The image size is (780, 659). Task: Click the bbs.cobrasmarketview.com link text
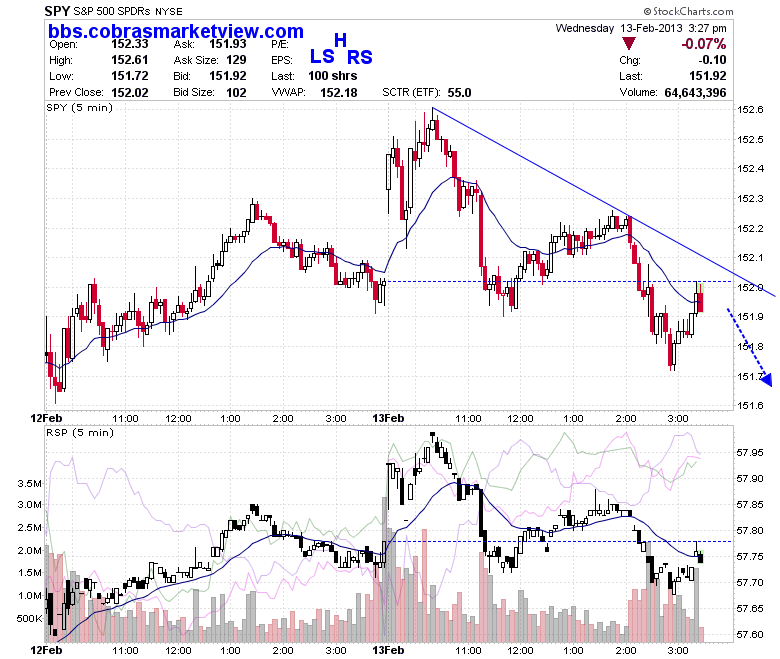coord(176,31)
